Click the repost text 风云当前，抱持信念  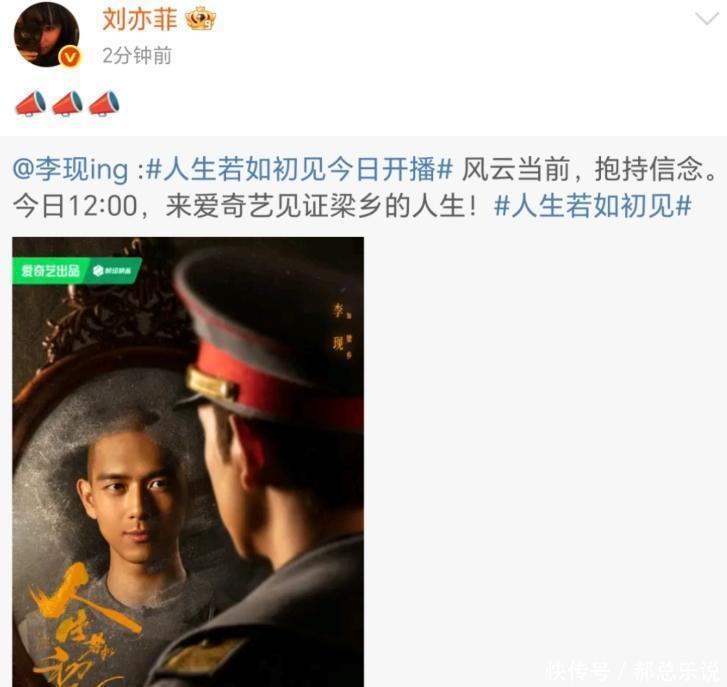[589, 169]
